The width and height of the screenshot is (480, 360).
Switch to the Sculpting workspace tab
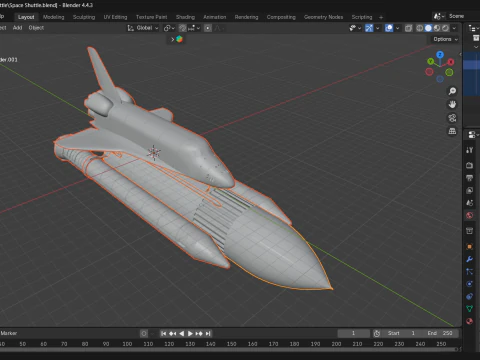84,17
